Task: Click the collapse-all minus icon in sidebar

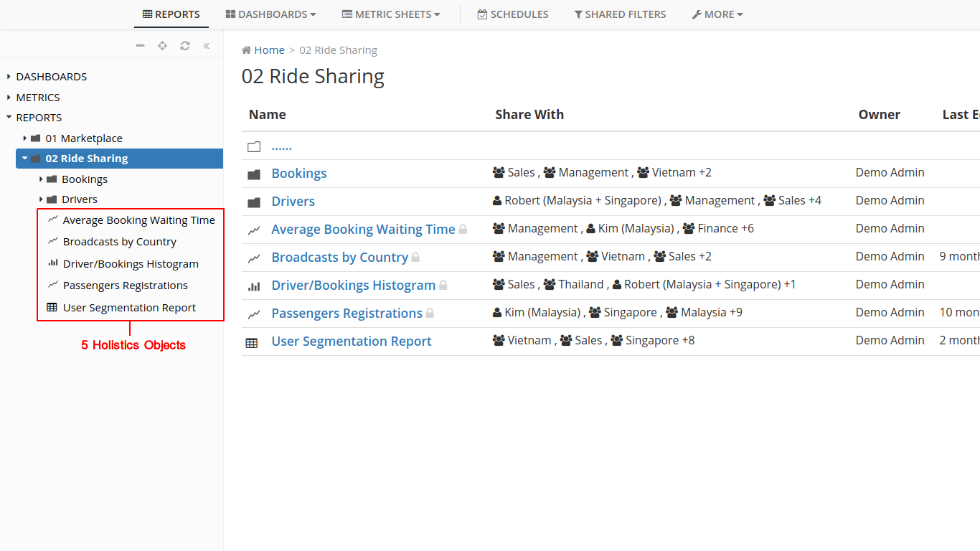Action: tap(141, 46)
